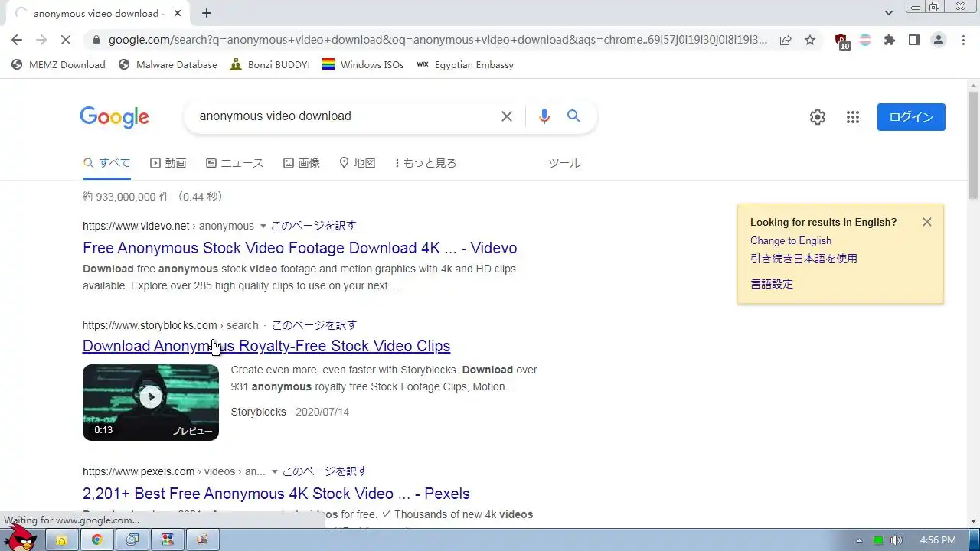The height and width of the screenshot is (551, 980).
Task: Translate the Storyblocks result page
Action: tap(314, 325)
